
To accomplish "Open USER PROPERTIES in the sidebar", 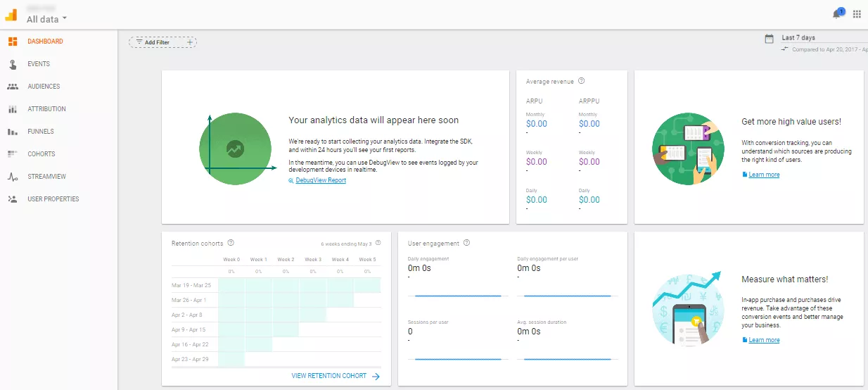I will (x=53, y=199).
